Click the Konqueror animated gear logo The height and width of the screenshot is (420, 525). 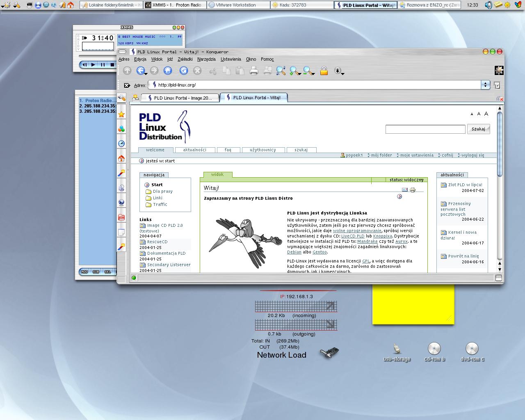coord(499,71)
